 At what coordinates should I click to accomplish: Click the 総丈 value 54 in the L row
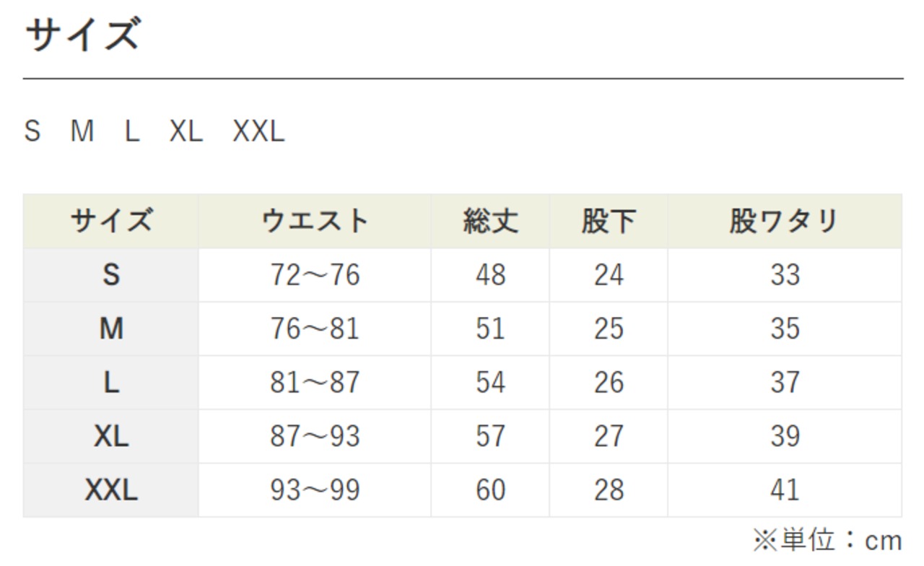coord(490,383)
